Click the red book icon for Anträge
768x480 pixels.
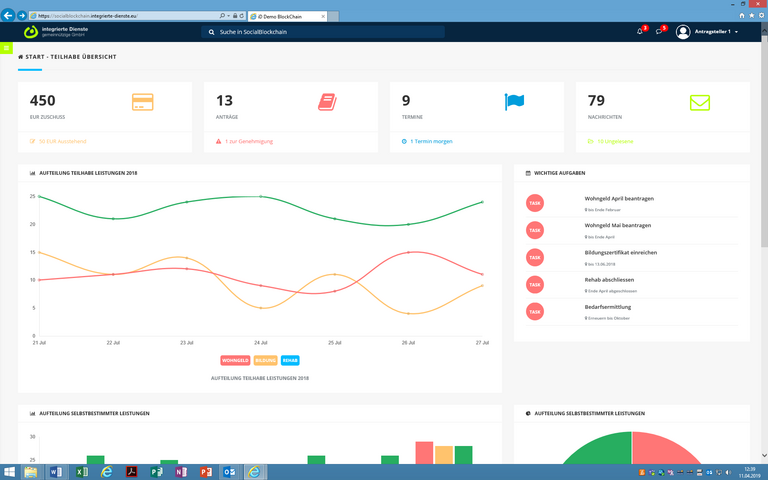327,102
